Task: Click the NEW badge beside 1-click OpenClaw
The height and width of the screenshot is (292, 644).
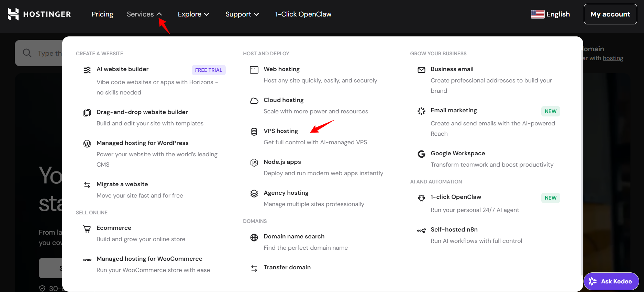Action: click(x=551, y=198)
